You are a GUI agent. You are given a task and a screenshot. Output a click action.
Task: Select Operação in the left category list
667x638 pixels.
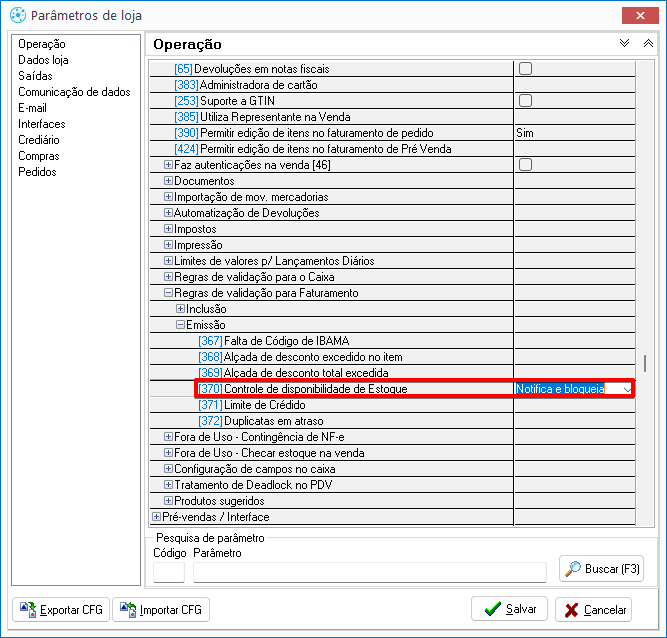tap(42, 44)
